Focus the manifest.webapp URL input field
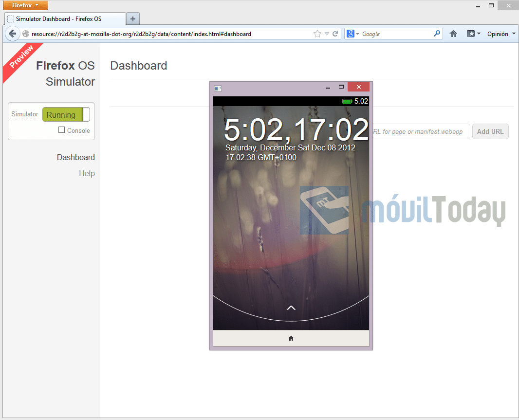The height and width of the screenshot is (420, 519). [x=420, y=131]
